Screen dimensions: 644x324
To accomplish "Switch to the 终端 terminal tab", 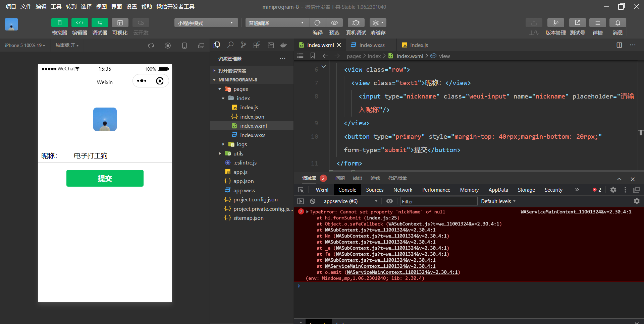I will [375, 178].
